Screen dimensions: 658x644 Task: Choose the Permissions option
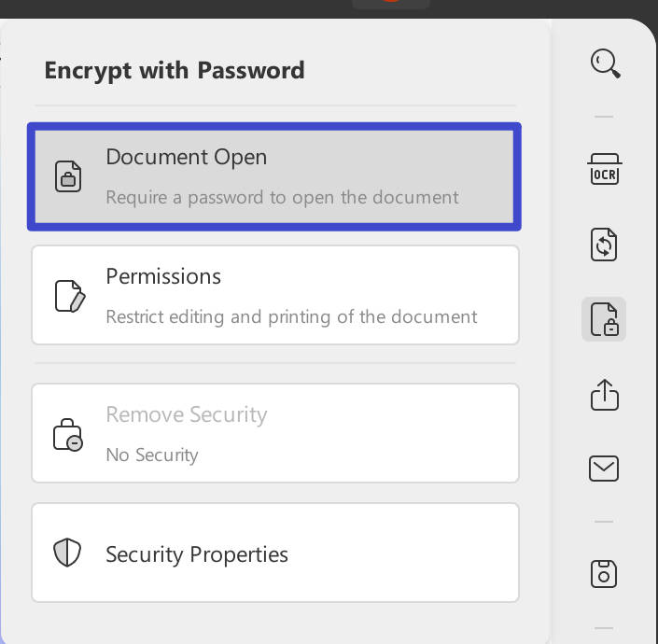pos(275,295)
